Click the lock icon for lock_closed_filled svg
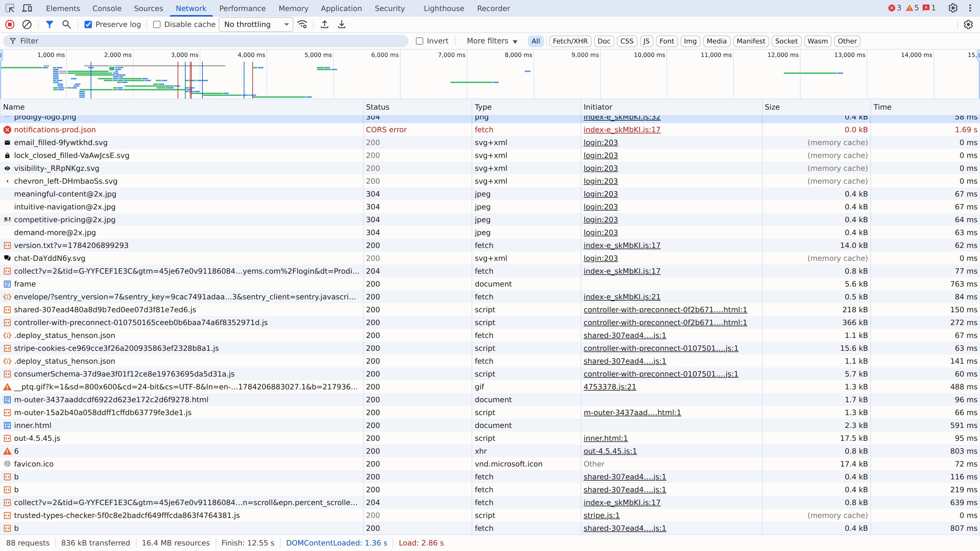The height and width of the screenshot is (551, 980). 7,156
